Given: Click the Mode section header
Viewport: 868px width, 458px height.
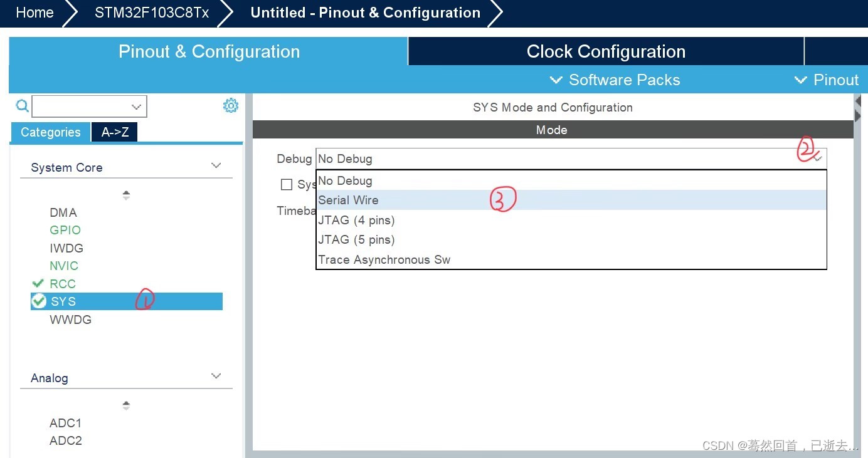Looking at the screenshot, I should pyautogui.click(x=553, y=130).
